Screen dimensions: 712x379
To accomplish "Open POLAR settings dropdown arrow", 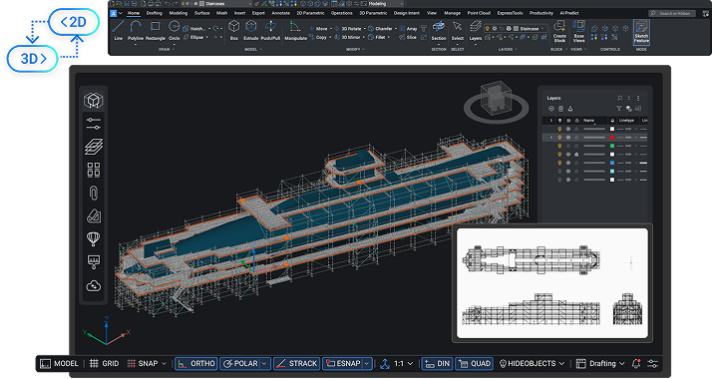I will tap(265, 364).
